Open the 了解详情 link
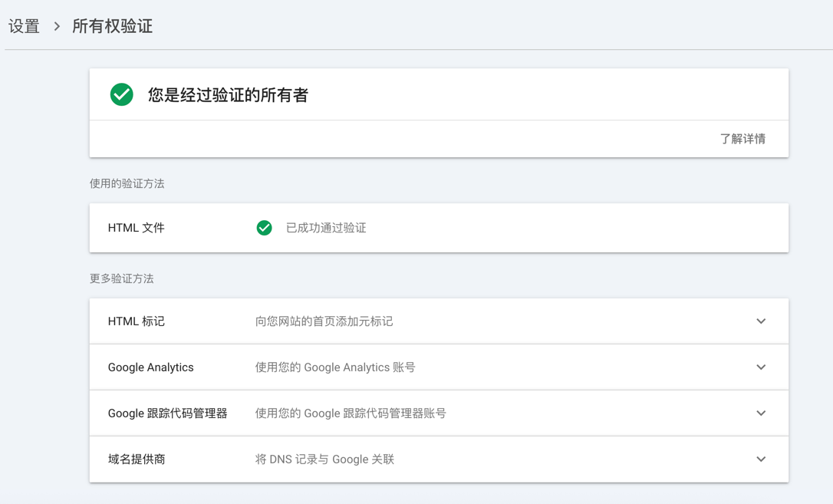The image size is (833, 504). point(742,139)
